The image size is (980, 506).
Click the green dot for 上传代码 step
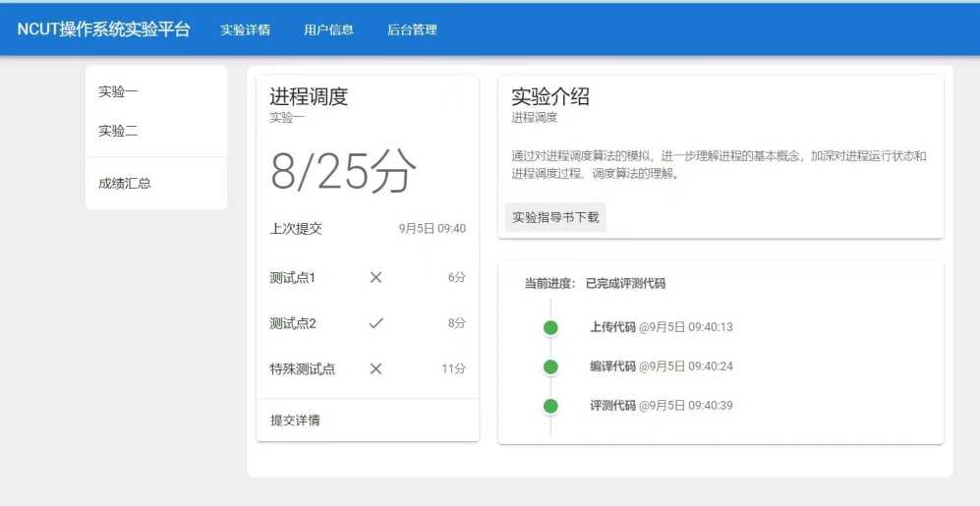click(550, 327)
